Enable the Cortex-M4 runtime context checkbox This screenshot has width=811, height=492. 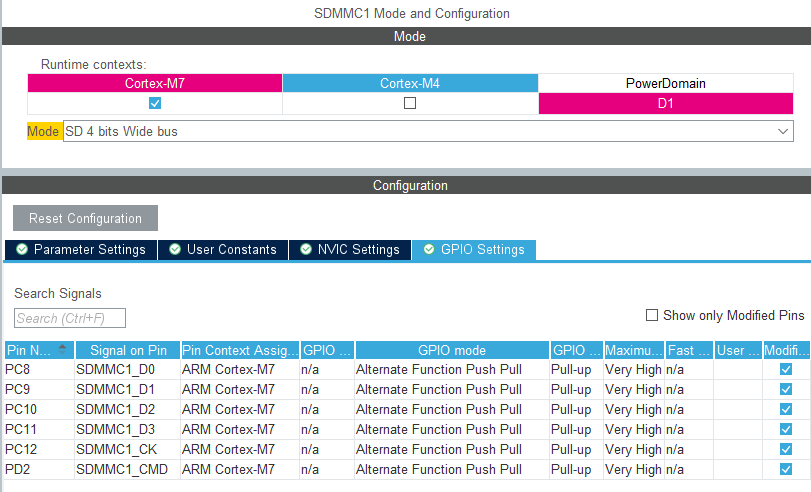(x=410, y=103)
